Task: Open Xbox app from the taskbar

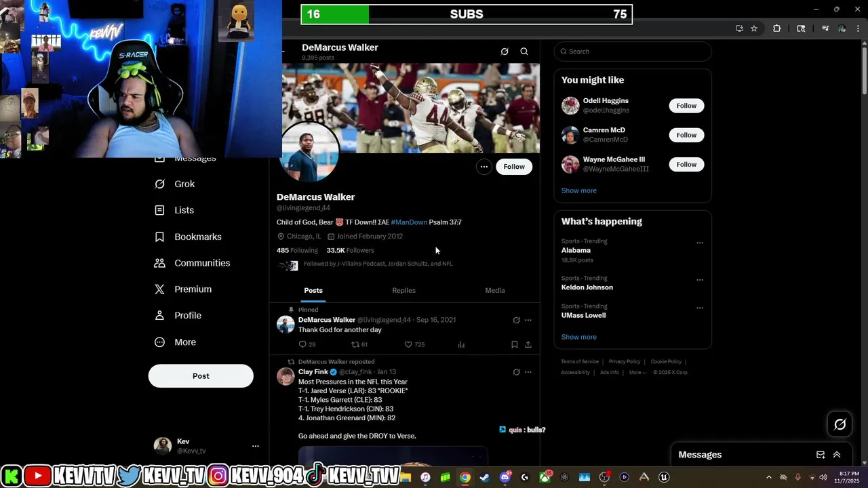Action: [x=545, y=477]
